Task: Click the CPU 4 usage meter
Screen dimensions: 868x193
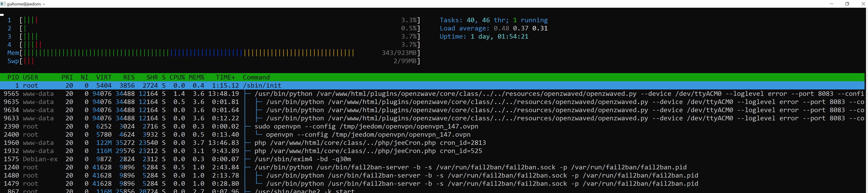Action: (x=214, y=45)
